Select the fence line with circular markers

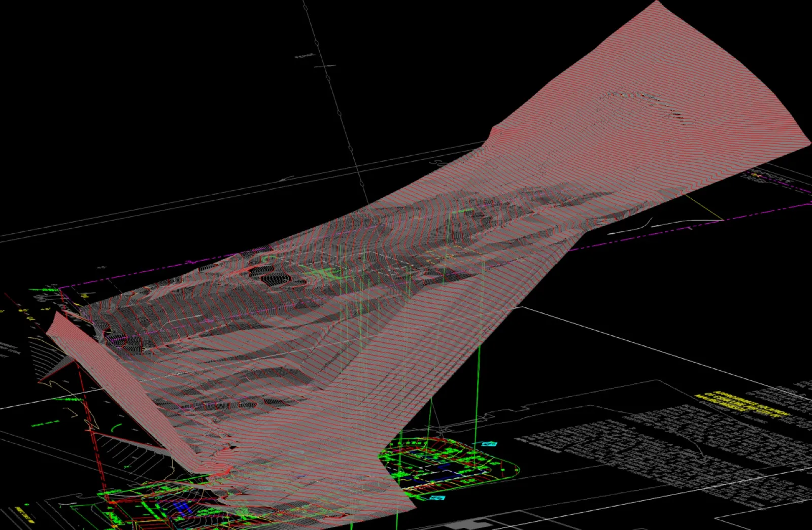pyautogui.click(x=335, y=101)
